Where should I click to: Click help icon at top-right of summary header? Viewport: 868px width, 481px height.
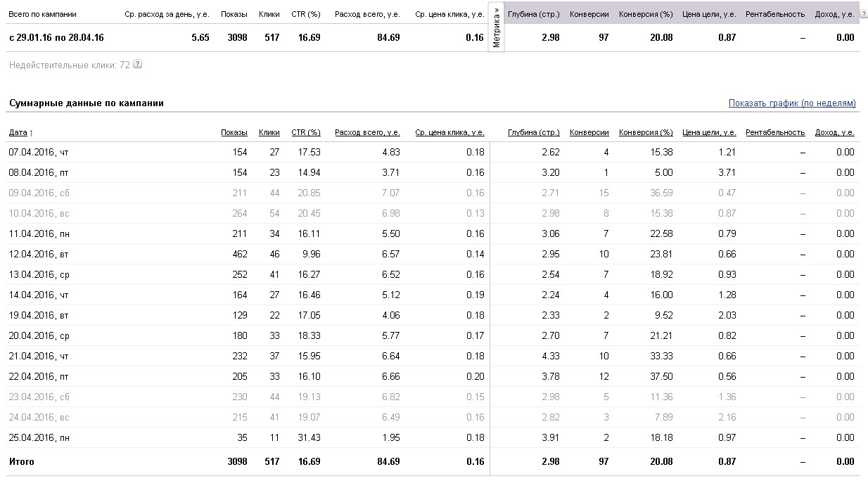click(863, 14)
